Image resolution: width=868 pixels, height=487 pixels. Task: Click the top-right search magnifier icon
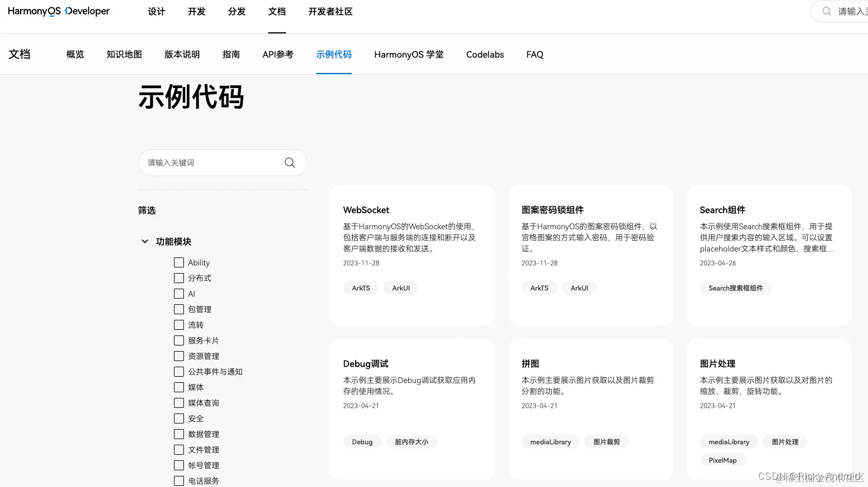tap(827, 11)
